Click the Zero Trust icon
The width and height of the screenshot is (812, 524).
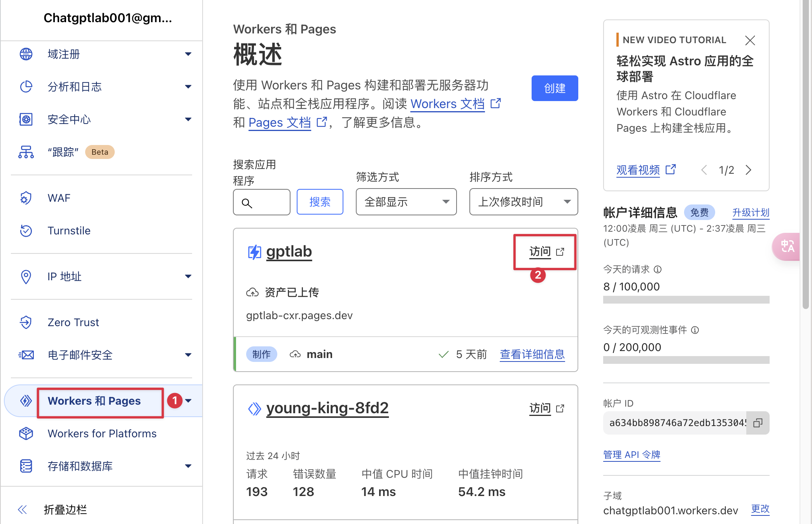26,322
